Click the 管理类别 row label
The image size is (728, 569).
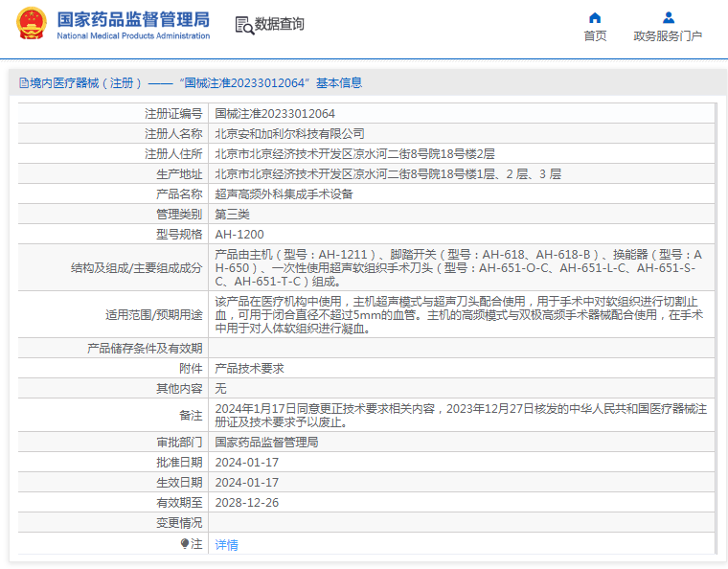coord(179,214)
